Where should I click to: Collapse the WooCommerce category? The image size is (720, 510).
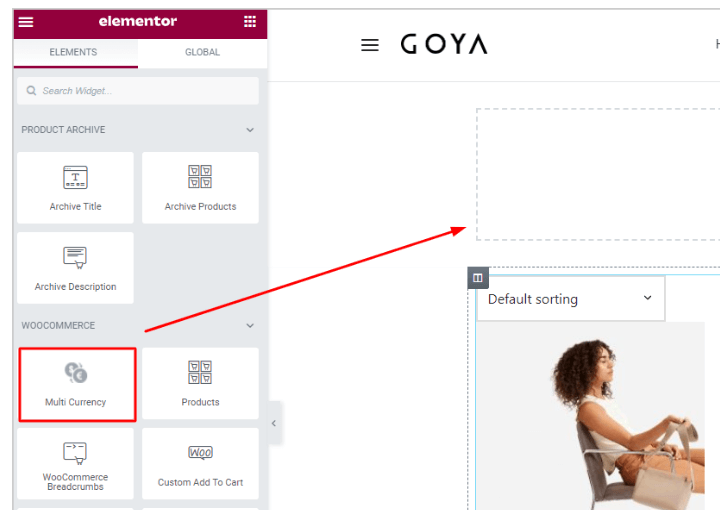(250, 325)
